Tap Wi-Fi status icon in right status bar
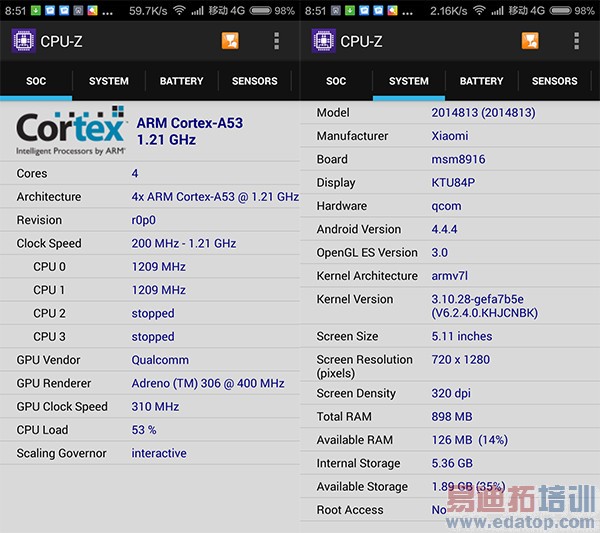 [479, 10]
